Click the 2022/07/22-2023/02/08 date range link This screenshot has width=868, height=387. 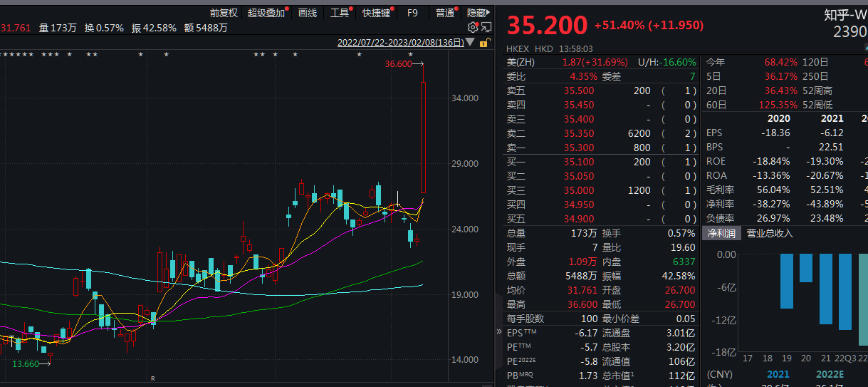(x=400, y=43)
